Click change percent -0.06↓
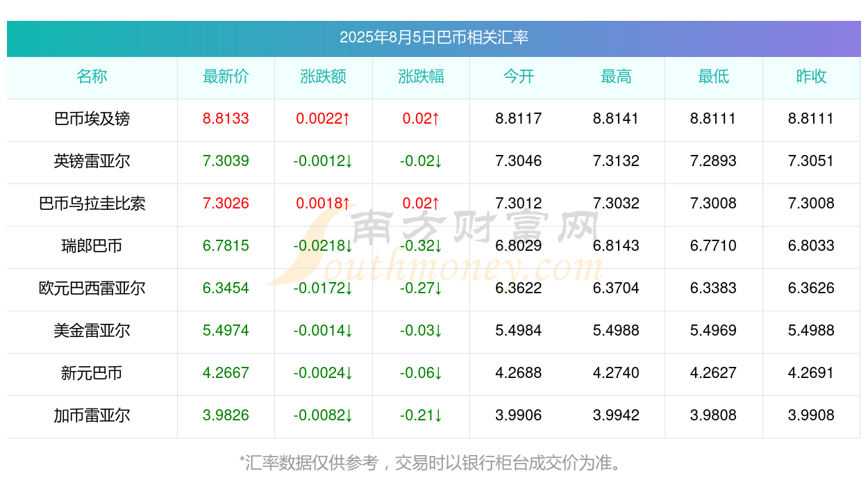Image resolution: width=868 pixels, height=485 pixels. tap(421, 373)
